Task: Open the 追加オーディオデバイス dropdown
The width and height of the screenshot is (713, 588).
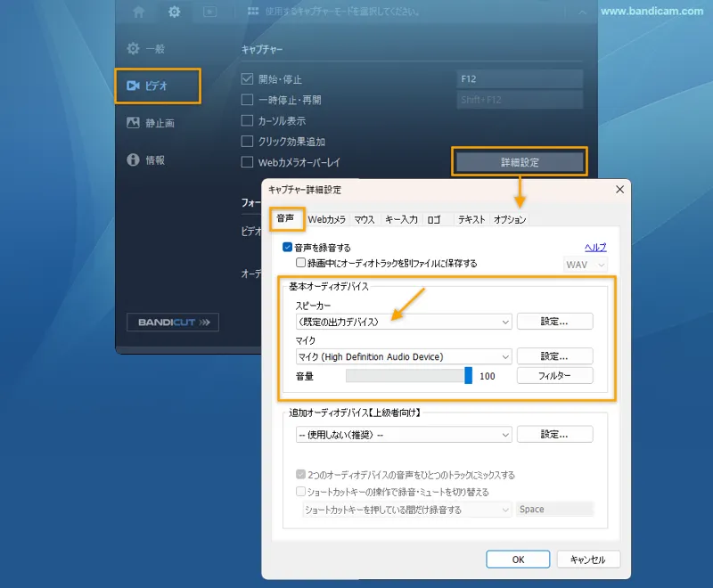Action: tap(404, 435)
